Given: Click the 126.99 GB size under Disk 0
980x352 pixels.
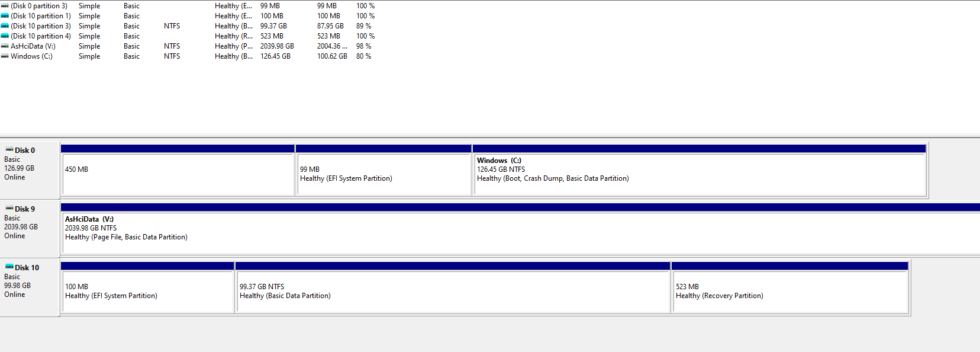Looking at the screenshot, I should [19, 168].
